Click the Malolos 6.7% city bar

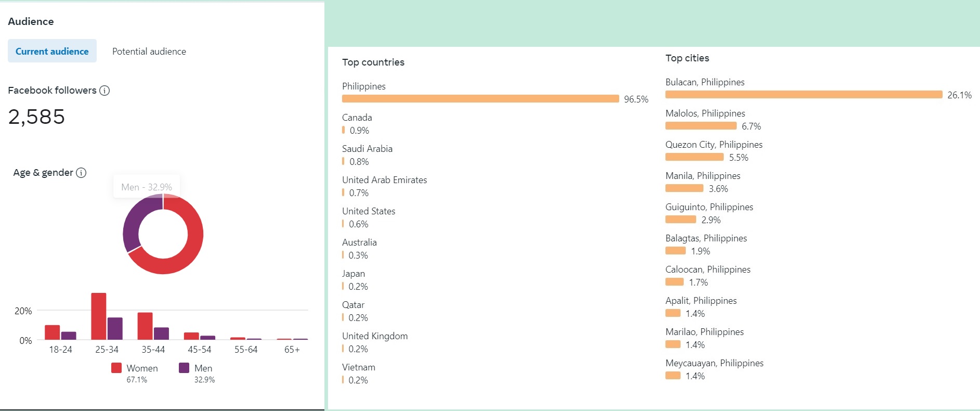tap(701, 126)
